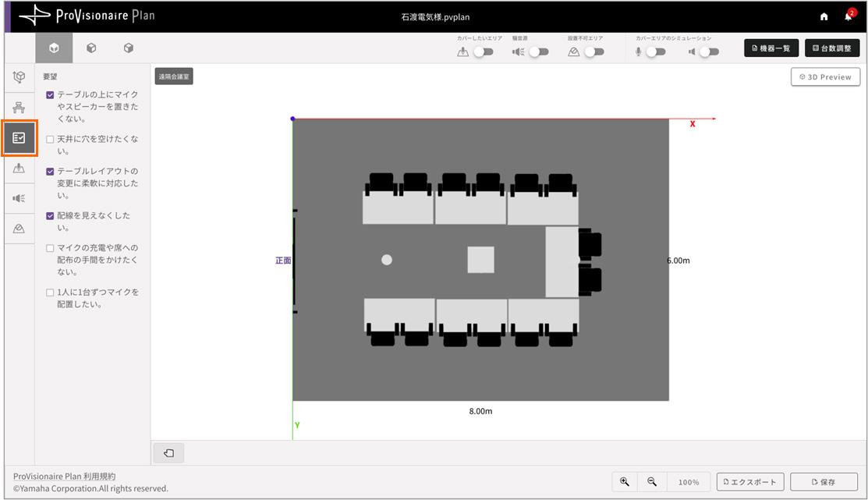Enable the 騒音源 toggle switch

click(x=538, y=52)
